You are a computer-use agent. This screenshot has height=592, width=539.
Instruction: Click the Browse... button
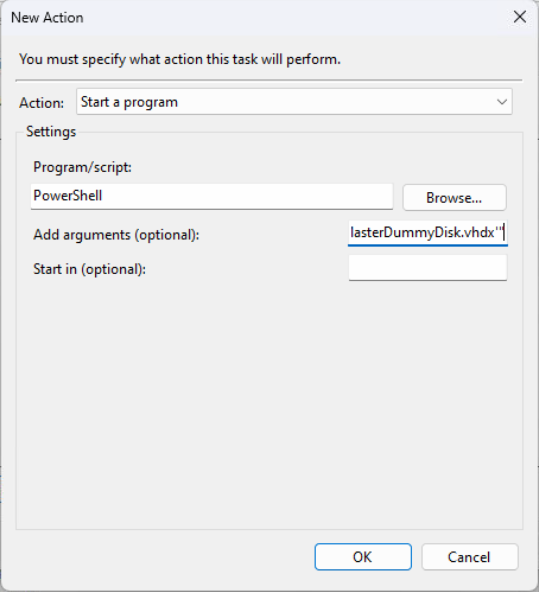pos(454,197)
